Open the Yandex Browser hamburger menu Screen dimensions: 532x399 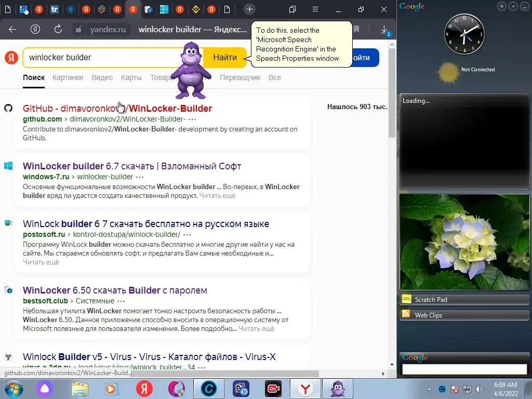pos(315,9)
